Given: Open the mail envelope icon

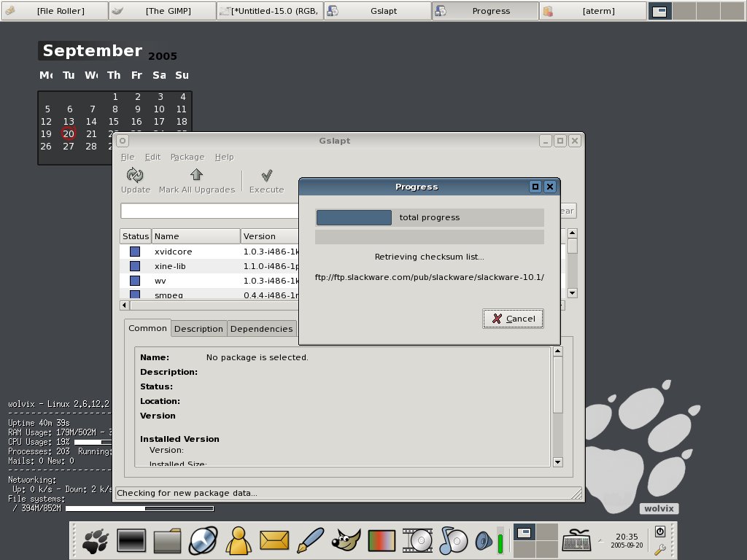Looking at the screenshot, I should [x=274, y=541].
